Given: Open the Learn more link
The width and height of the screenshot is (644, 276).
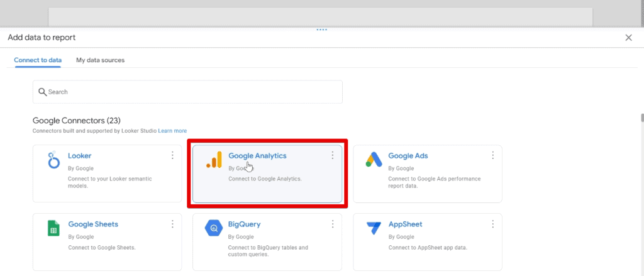Looking at the screenshot, I should coord(172,131).
